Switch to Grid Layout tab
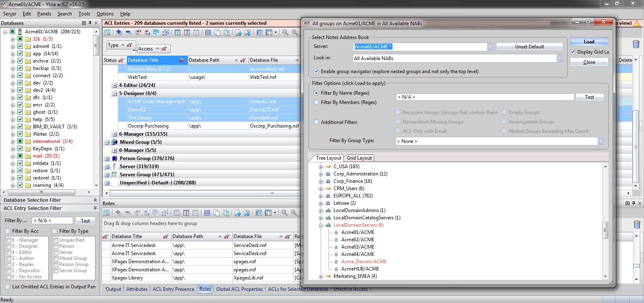644x303 pixels. pyautogui.click(x=359, y=158)
